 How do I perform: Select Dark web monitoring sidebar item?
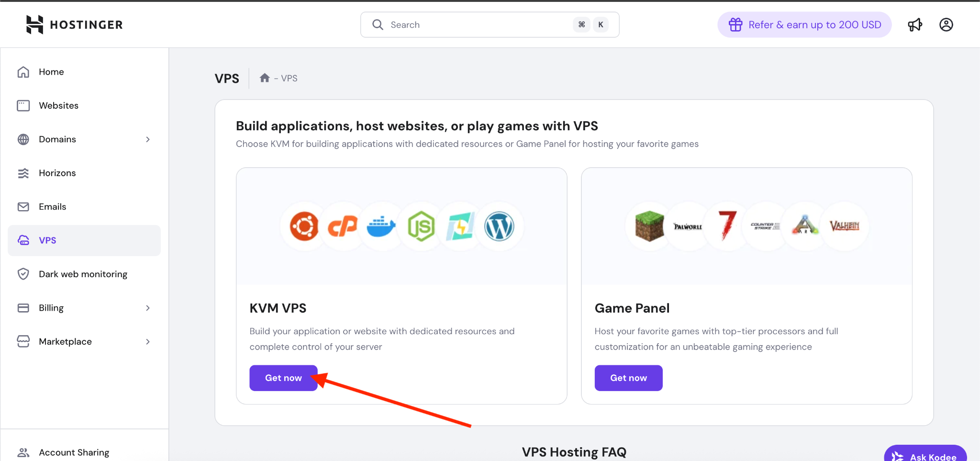[x=83, y=274]
